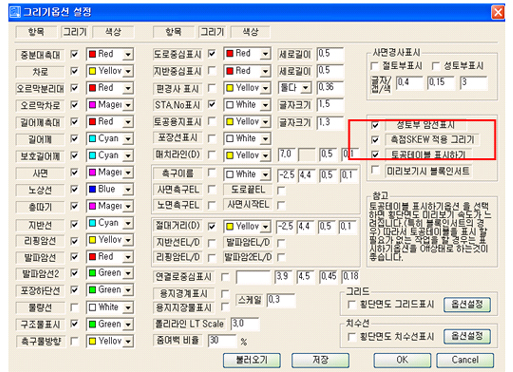Uncheck 측점SKEW 적용 그리기 option
Viewport: 513px width, 372px height.
coord(375,140)
